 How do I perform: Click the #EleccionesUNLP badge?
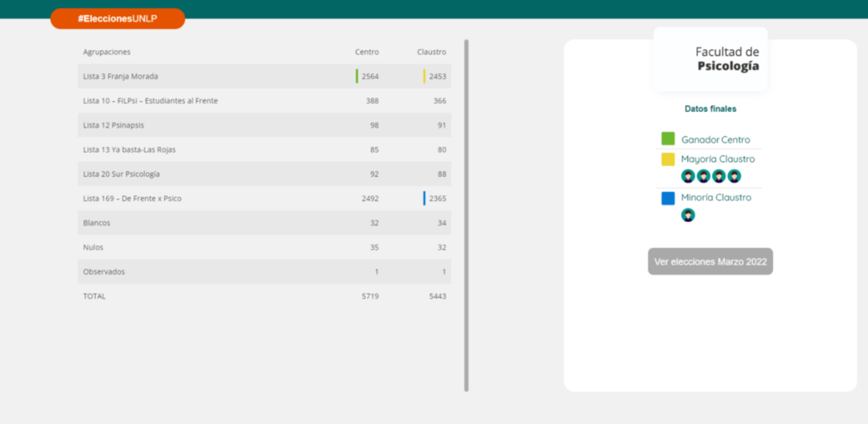click(x=117, y=19)
